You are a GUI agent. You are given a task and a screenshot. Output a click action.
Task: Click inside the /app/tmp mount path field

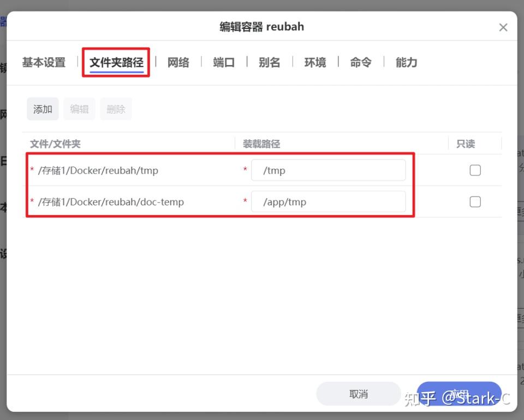click(329, 202)
